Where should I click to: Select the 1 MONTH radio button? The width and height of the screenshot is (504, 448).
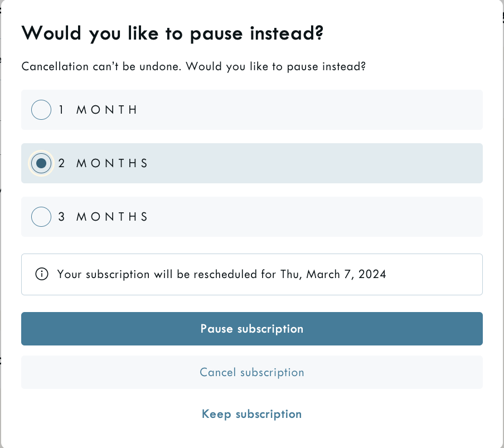point(41,110)
